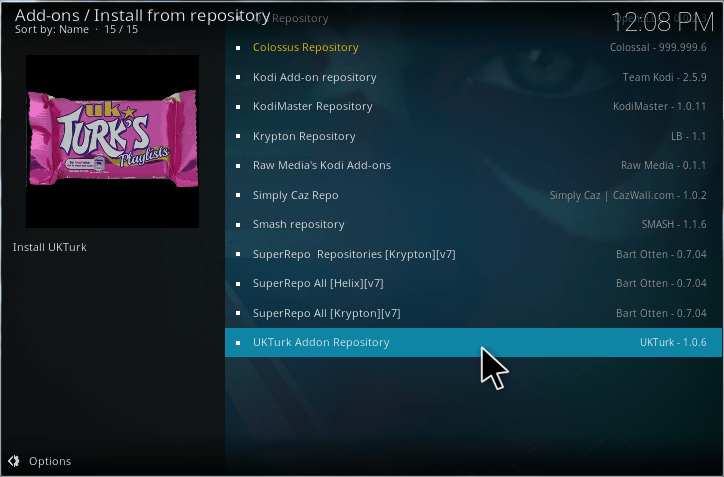Click the Colossal - 999.999.6 label
Image resolution: width=724 pixels, height=477 pixels.
(x=658, y=48)
